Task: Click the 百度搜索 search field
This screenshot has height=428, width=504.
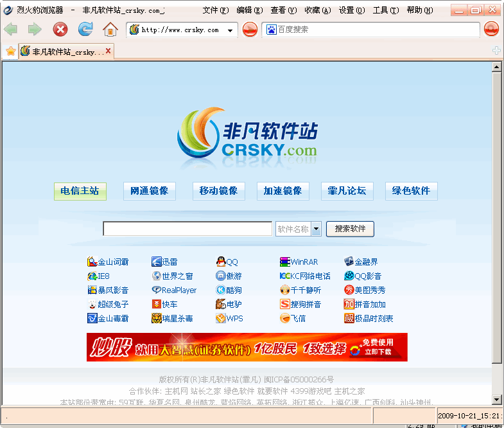Action: point(371,30)
